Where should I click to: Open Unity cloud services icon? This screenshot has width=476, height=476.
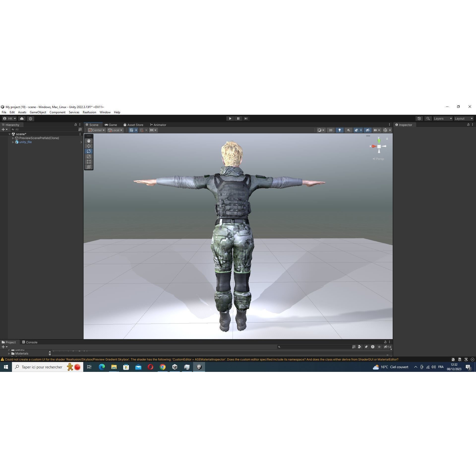click(22, 119)
